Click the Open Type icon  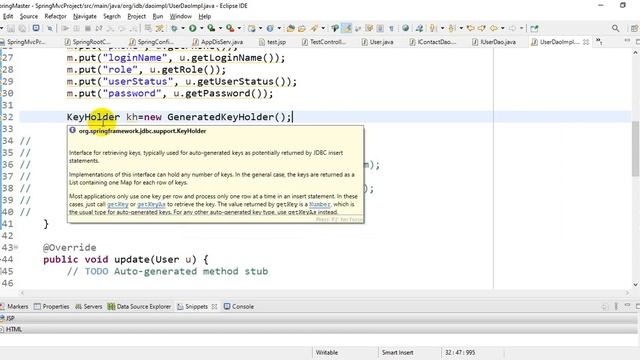291,29
